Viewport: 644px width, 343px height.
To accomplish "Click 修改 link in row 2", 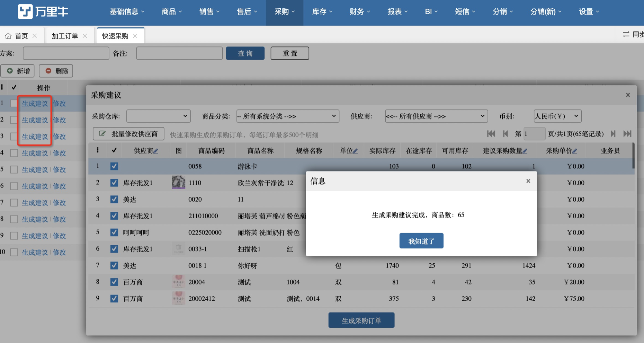I will (60, 120).
